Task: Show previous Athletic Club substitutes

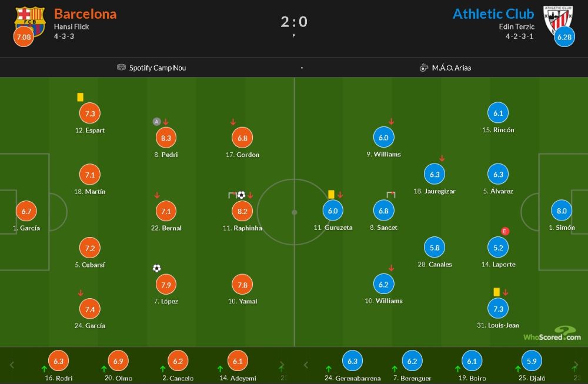Action: [306, 365]
